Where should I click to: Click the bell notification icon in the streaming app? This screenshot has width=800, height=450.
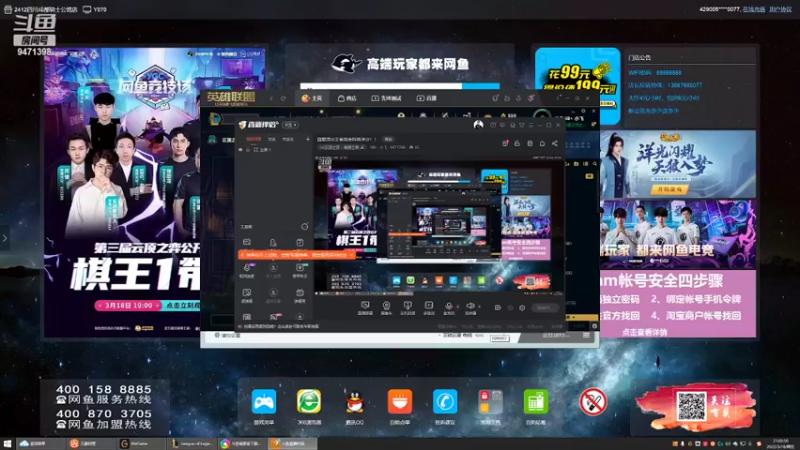coord(542,143)
